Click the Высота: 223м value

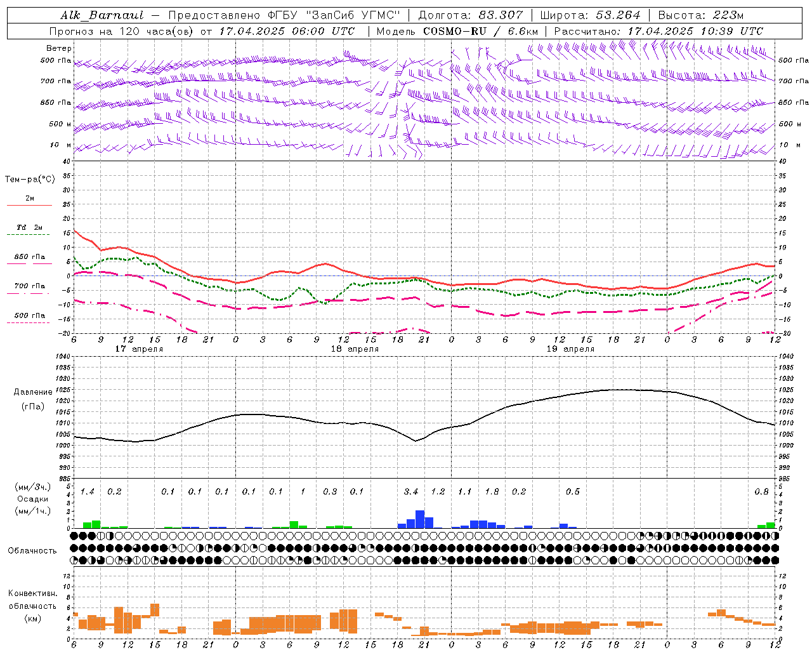(701, 15)
